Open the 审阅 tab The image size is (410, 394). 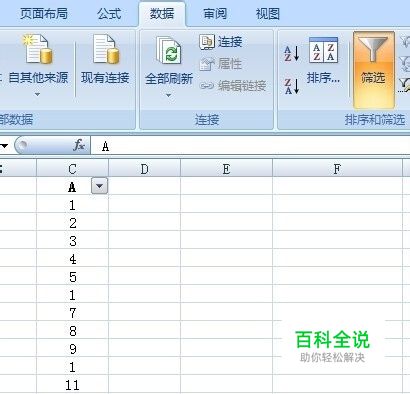[x=215, y=14]
